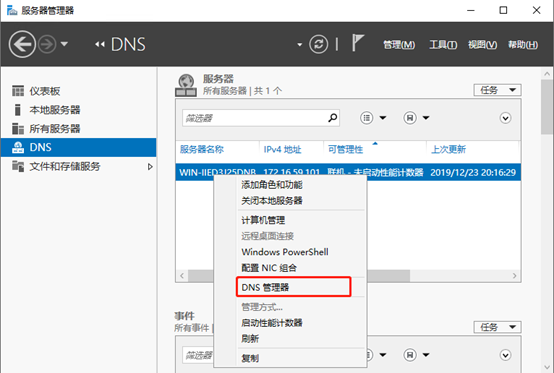The width and height of the screenshot is (554, 373).
Task: Click the refresh icon in header
Action: click(x=318, y=45)
